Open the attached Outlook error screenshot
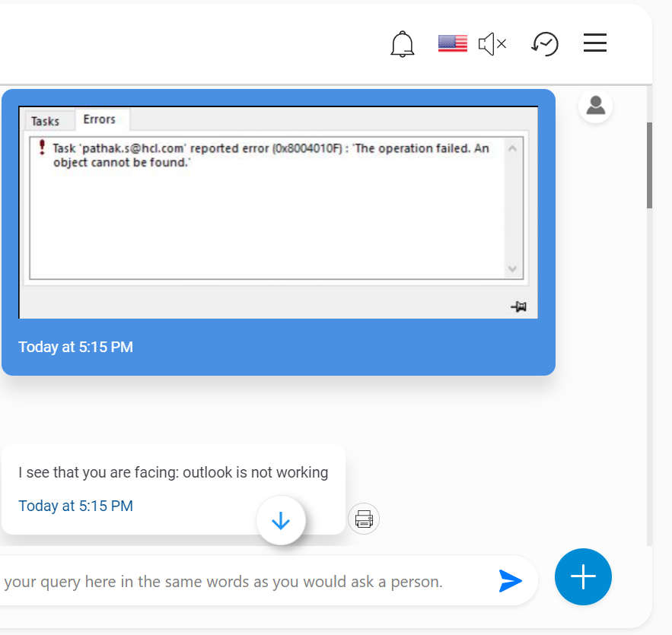The height and width of the screenshot is (635, 672). pos(278,212)
